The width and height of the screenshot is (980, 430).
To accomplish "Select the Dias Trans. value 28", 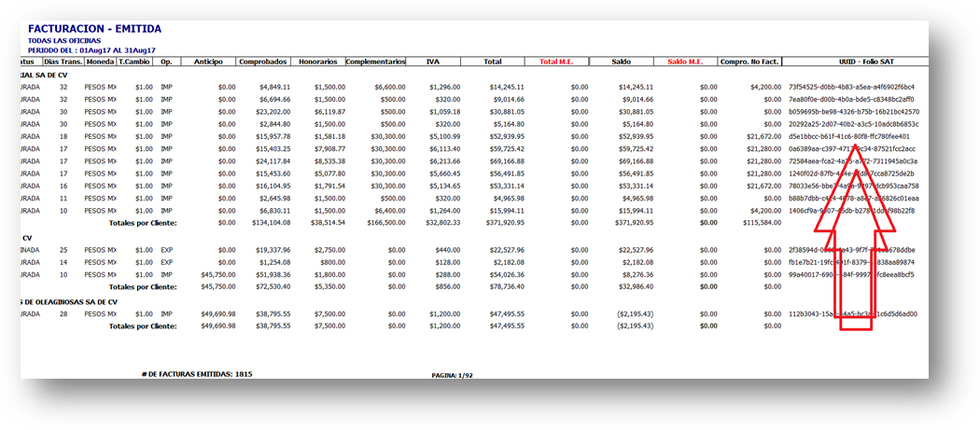I will [63, 314].
